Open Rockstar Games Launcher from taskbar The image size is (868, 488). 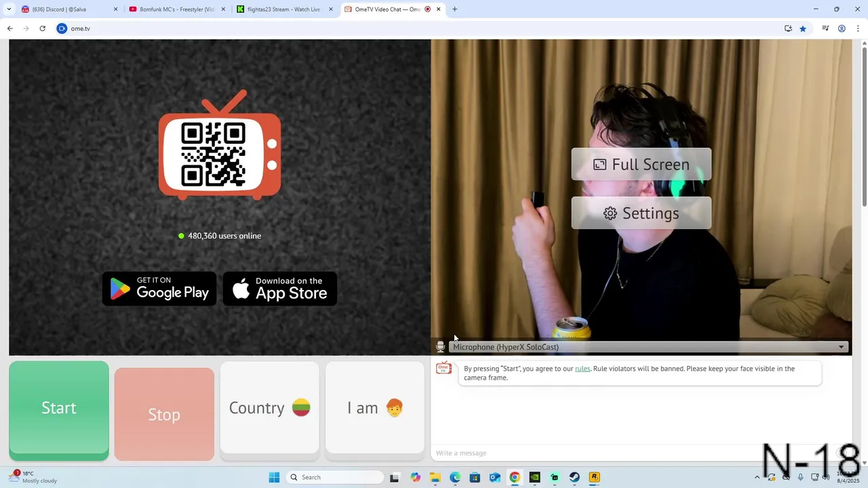tap(595, 477)
